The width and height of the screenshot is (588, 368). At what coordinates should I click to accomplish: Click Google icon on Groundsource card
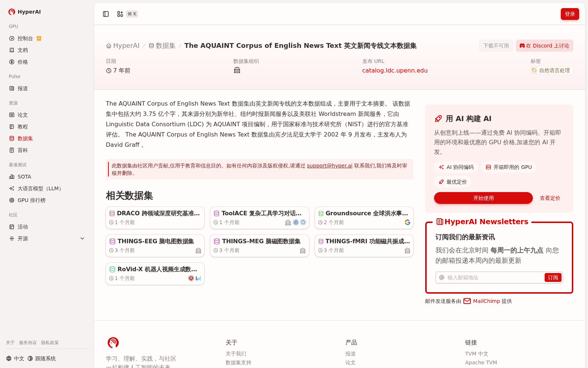click(407, 222)
